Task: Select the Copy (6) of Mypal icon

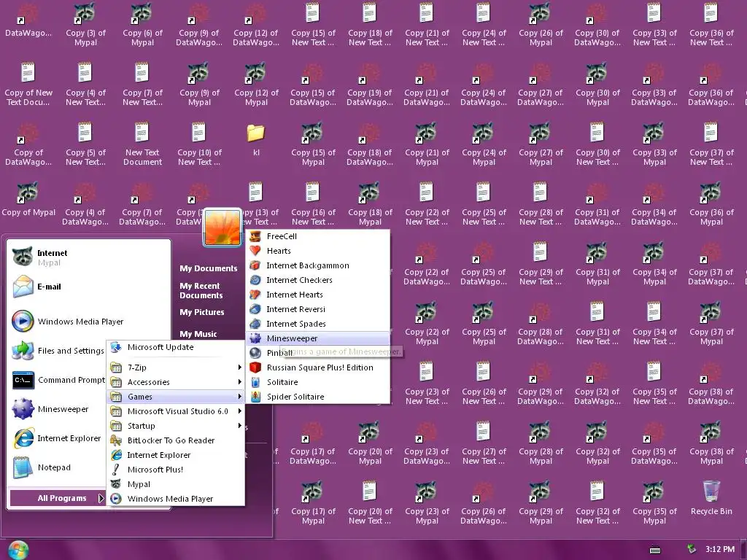Action: point(142,24)
